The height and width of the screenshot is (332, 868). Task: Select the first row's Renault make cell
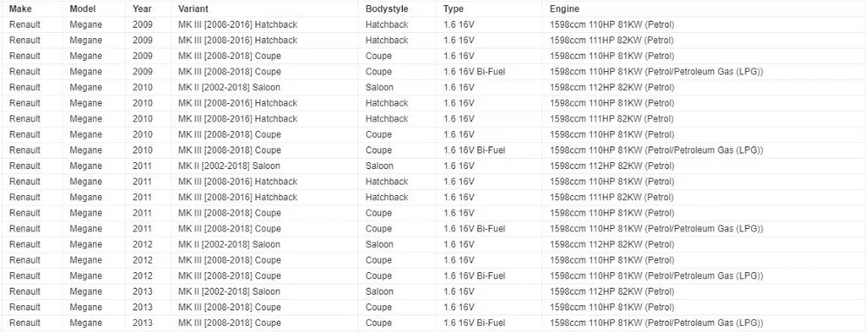click(x=25, y=25)
